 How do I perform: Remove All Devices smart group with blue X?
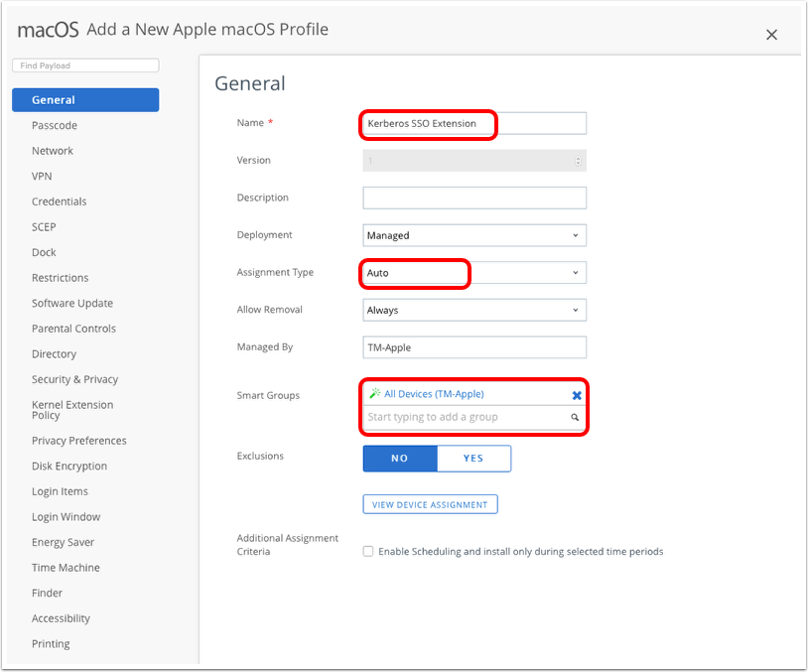click(x=577, y=395)
